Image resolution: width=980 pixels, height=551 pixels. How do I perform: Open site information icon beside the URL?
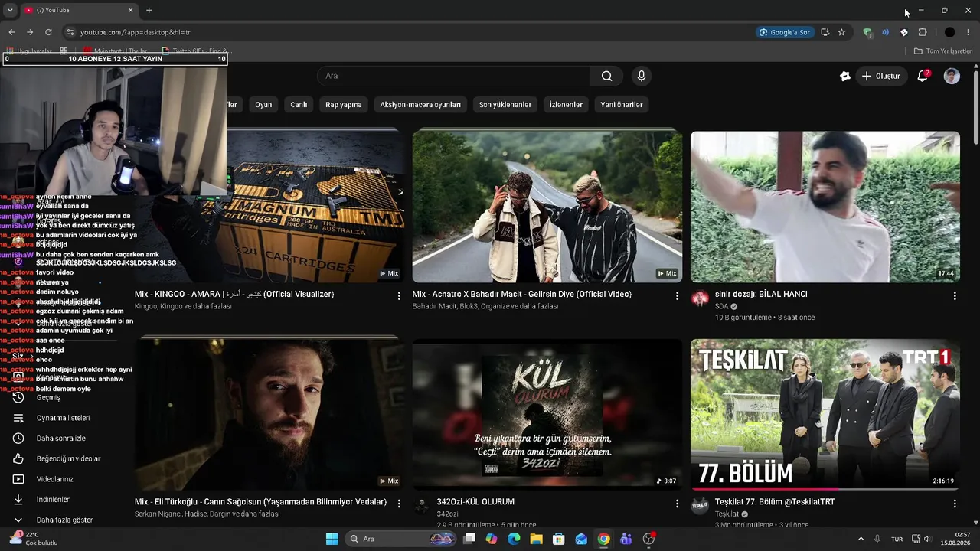click(70, 32)
